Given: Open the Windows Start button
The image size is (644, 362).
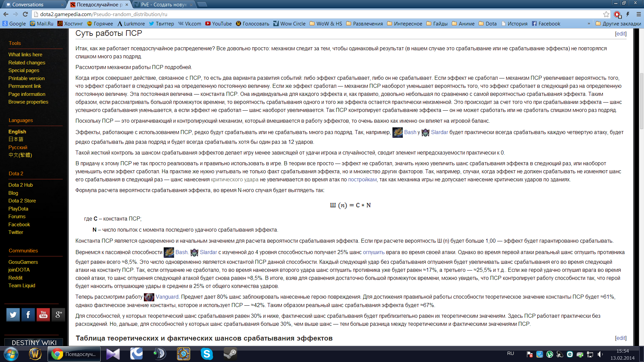Looking at the screenshot, I should pos(11,354).
